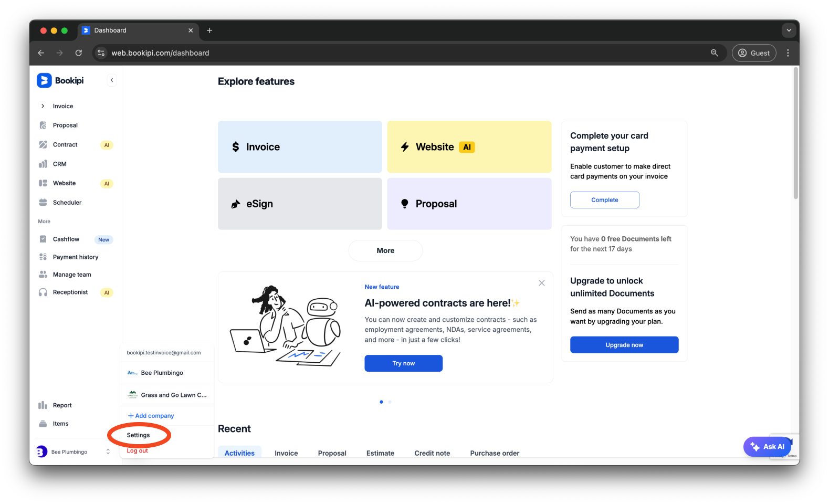Open the Report chart icon in sidebar

[43, 405]
